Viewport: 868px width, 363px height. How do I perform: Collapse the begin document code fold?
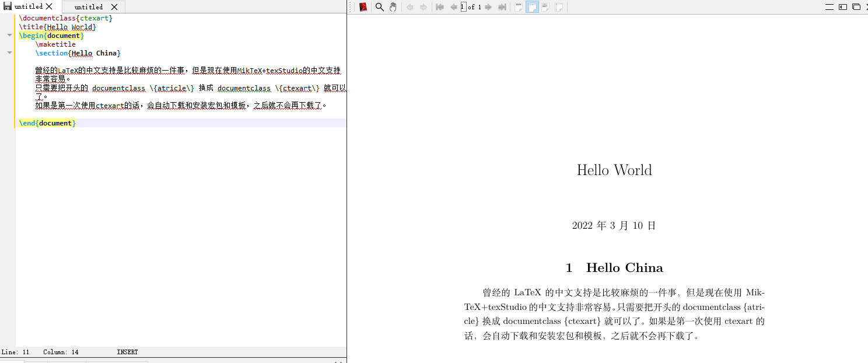9,34
